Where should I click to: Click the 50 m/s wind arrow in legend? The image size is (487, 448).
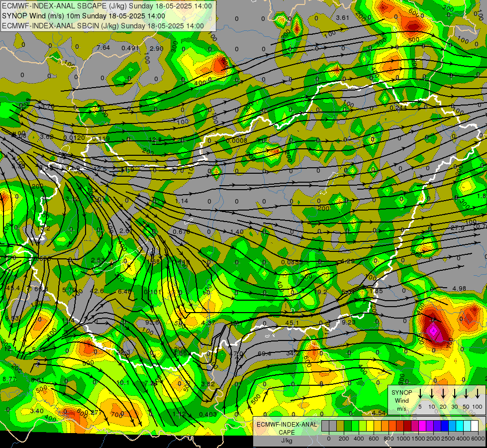pyautogui.click(x=466, y=393)
